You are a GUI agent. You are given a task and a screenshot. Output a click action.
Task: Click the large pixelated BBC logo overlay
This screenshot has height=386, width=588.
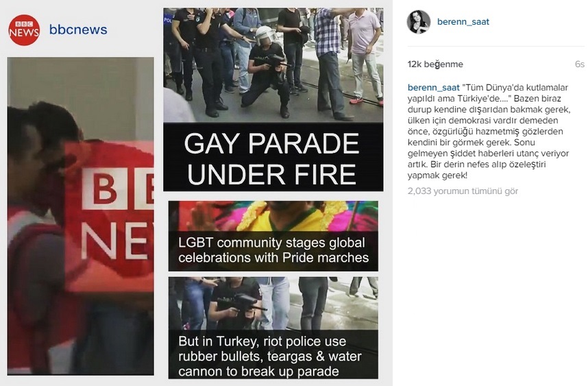click(109, 216)
